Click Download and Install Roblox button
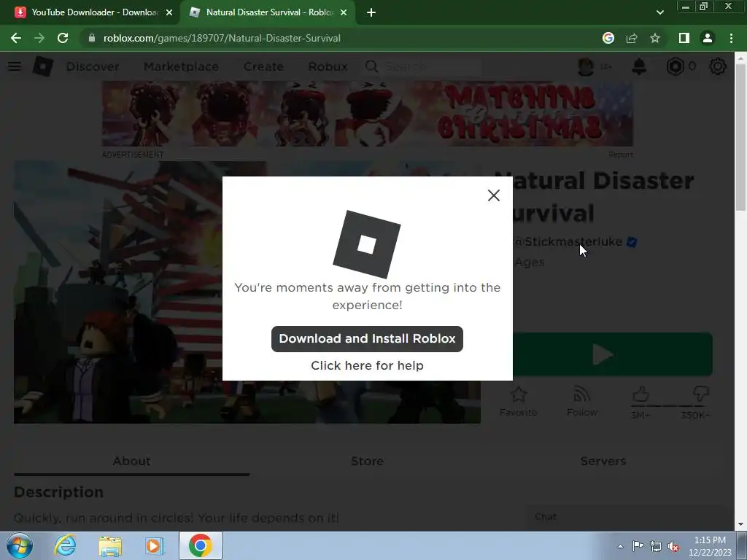 (367, 338)
